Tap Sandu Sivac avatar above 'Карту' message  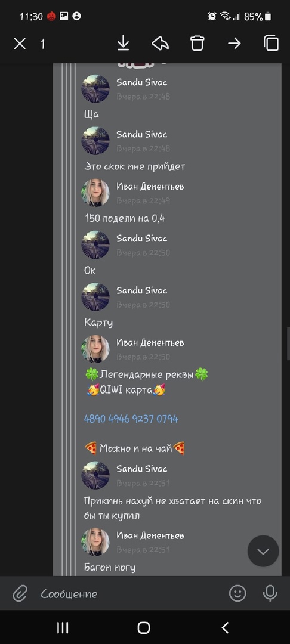click(x=95, y=296)
